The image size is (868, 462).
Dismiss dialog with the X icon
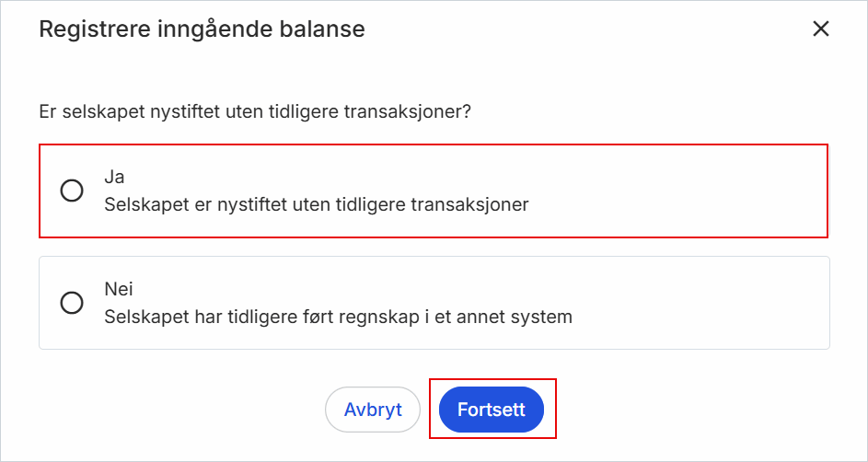pos(821,29)
